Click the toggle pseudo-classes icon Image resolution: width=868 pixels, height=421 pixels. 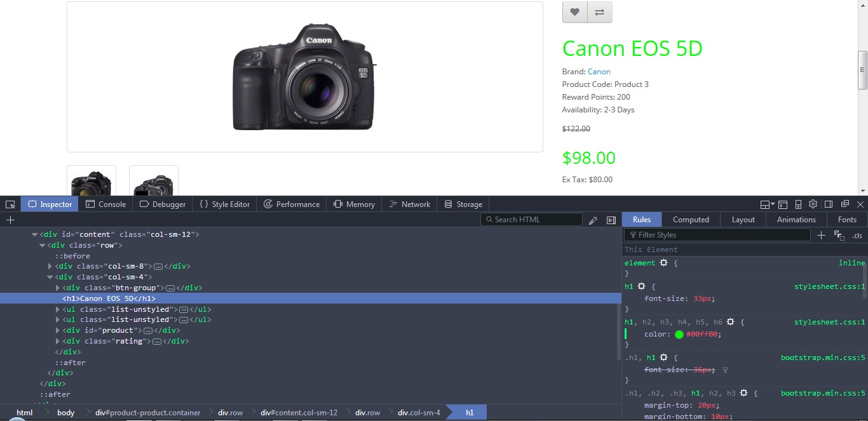pos(839,235)
